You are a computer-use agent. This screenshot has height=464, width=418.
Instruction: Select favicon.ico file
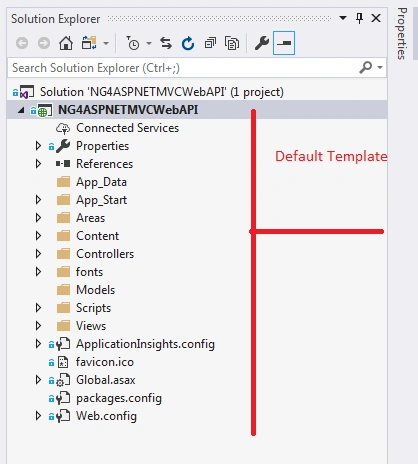pos(105,362)
